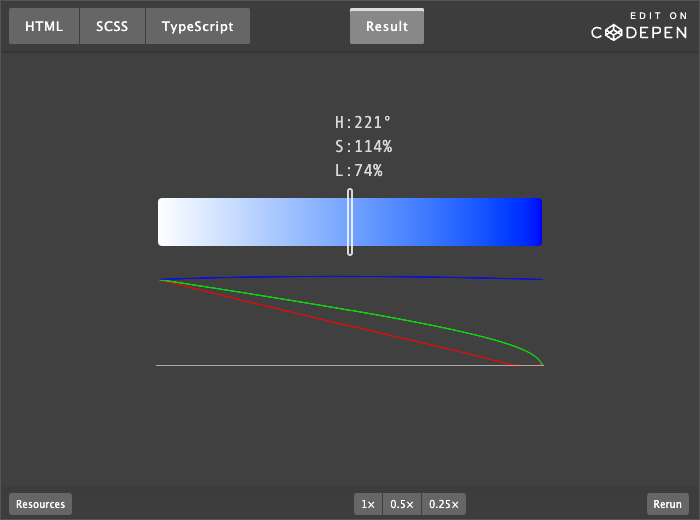Open the TypeScript tab
The image size is (700, 520).
pyautogui.click(x=197, y=26)
